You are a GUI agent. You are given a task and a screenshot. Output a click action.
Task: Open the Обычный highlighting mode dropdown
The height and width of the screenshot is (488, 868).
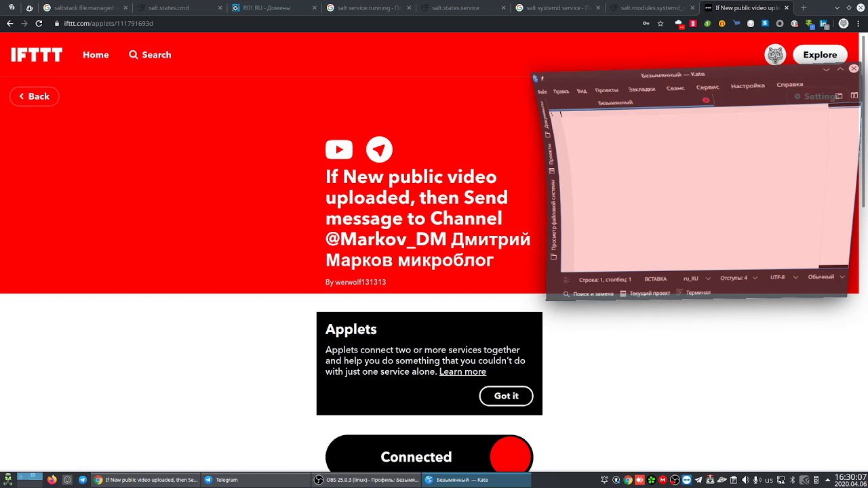[826, 277]
